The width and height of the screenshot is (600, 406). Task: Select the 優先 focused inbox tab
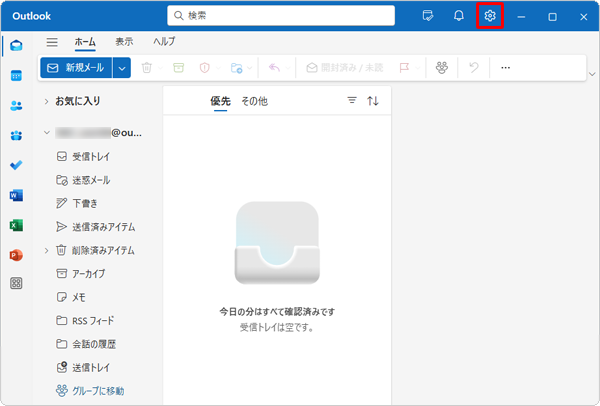click(x=220, y=101)
